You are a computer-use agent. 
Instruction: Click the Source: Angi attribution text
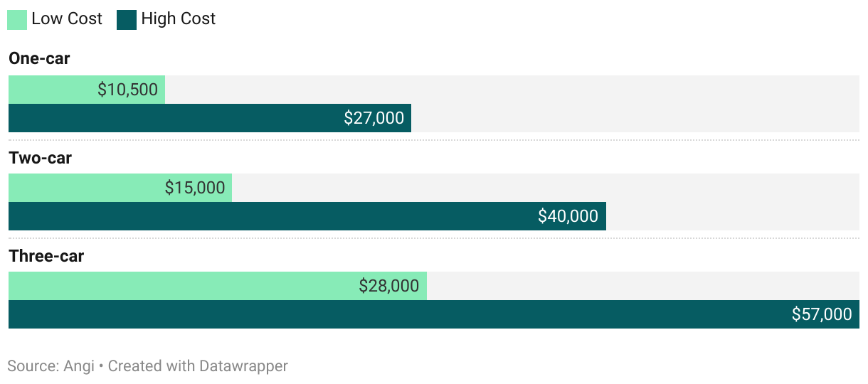pyautogui.click(x=51, y=367)
